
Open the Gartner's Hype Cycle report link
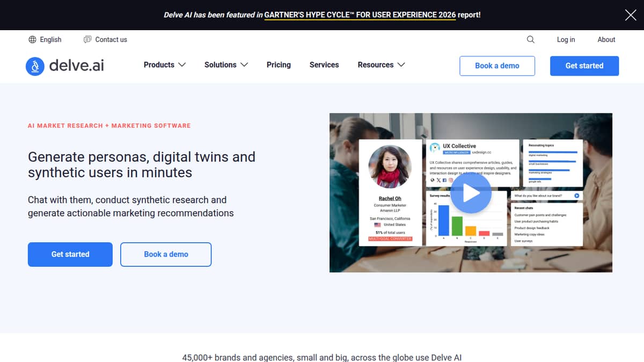click(x=360, y=15)
